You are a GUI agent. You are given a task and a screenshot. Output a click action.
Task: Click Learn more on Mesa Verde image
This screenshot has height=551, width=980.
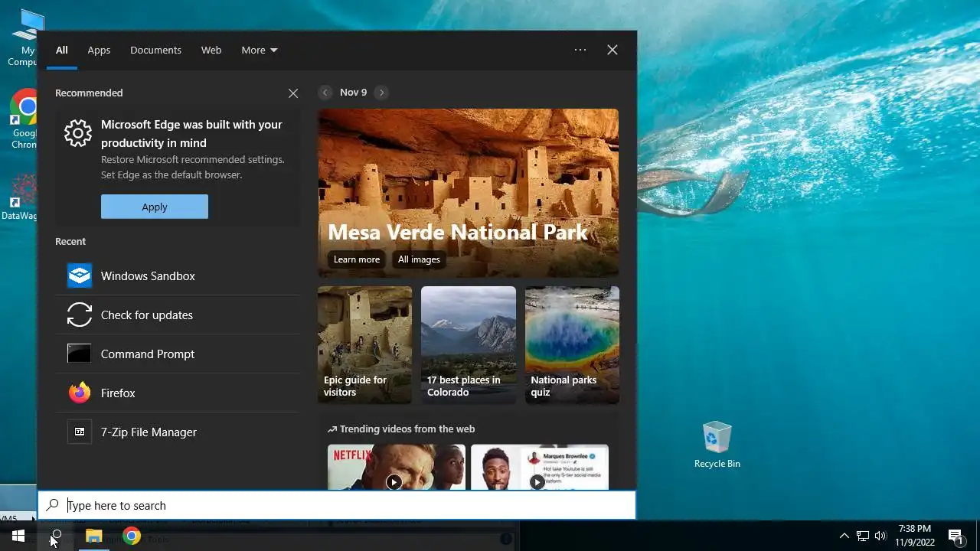[x=357, y=259]
